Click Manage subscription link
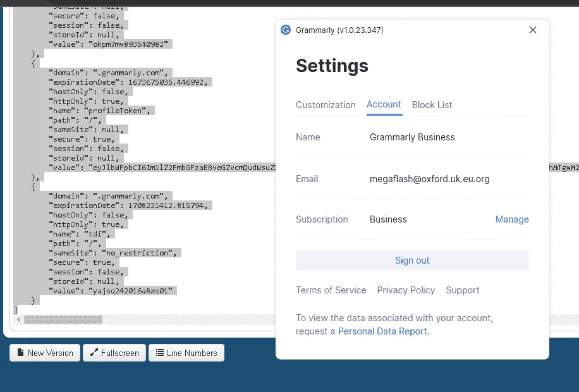579x392 pixels. [x=512, y=219]
